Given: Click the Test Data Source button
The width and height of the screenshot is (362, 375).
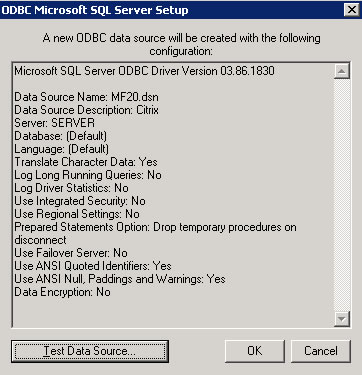Looking at the screenshot, I should 90,351.
